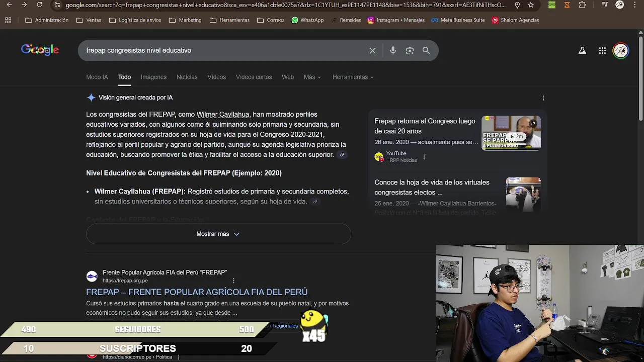Open the Chrome profile avatar
Screen dimensions: 644x362
click(x=620, y=5)
